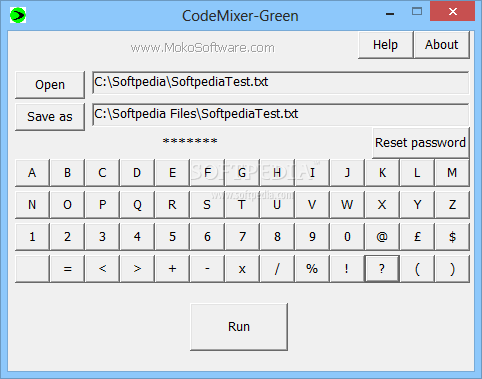Select the pound sign £ key
The height and width of the screenshot is (379, 482).
pos(417,237)
